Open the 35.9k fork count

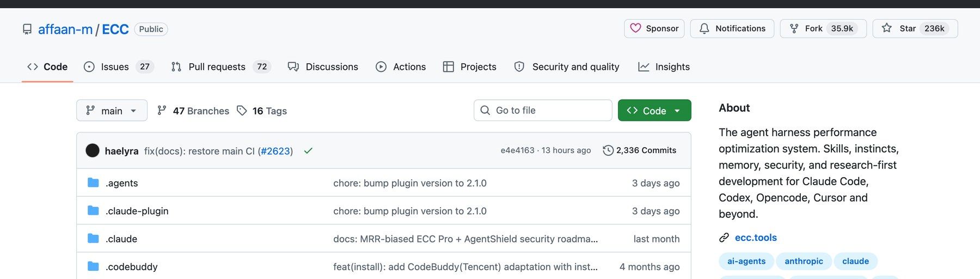(x=842, y=28)
